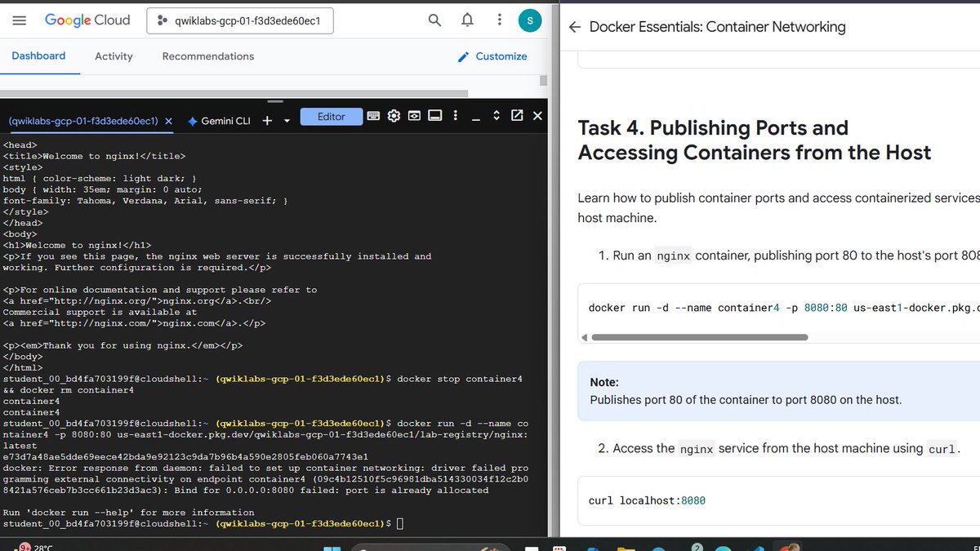The width and height of the screenshot is (980, 551).
Task: Open the Cloud Shell three-dot menu
Action: [455, 116]
